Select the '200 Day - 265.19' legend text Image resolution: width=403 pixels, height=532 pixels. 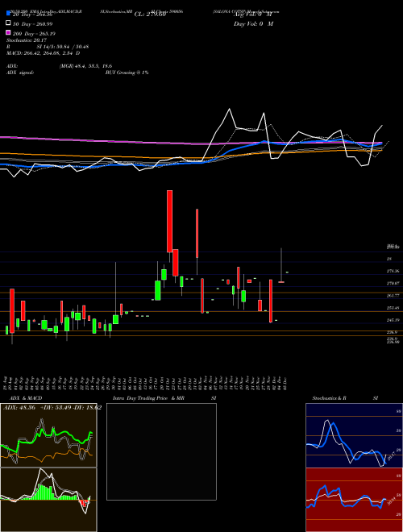click(x=34, y=34)
